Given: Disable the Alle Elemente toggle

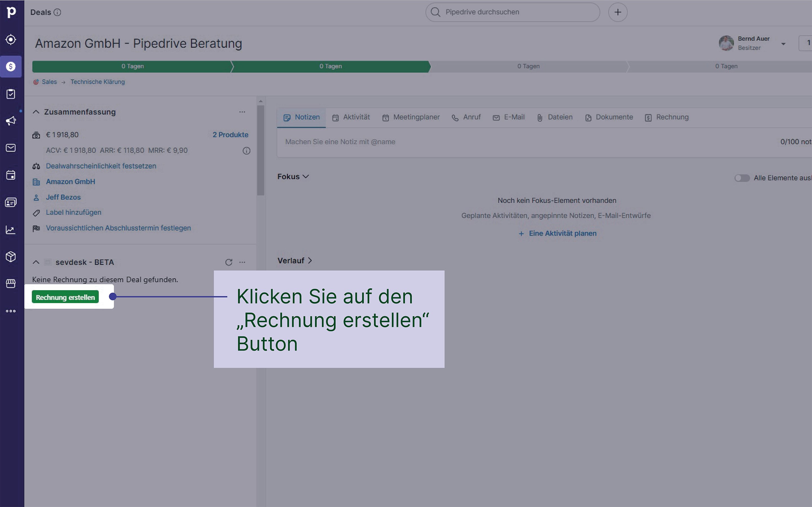Looking at the screenshot, I should [742, 178].
